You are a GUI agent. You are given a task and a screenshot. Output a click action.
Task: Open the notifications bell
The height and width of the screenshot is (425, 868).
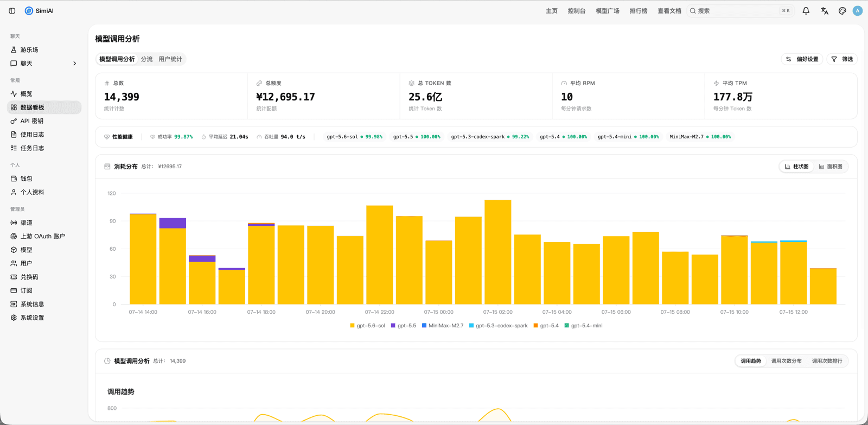pyautogui.click(x=806, y=11)
